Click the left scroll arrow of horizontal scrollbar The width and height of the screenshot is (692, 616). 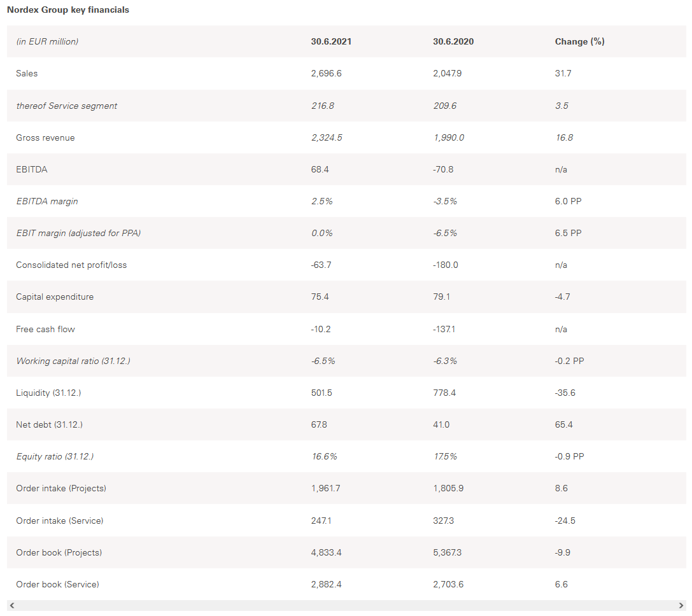(12, 605)
